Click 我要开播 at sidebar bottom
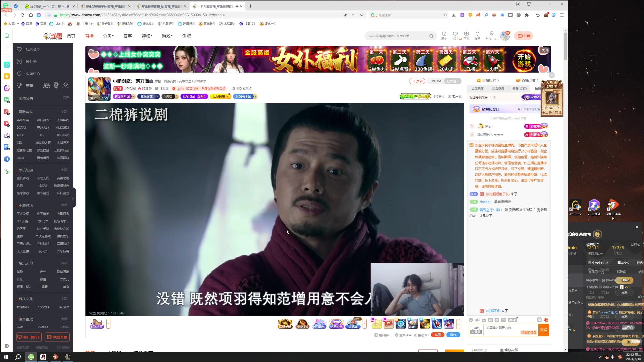The width and height of the screenshot is (644, 362). (57, 337)
